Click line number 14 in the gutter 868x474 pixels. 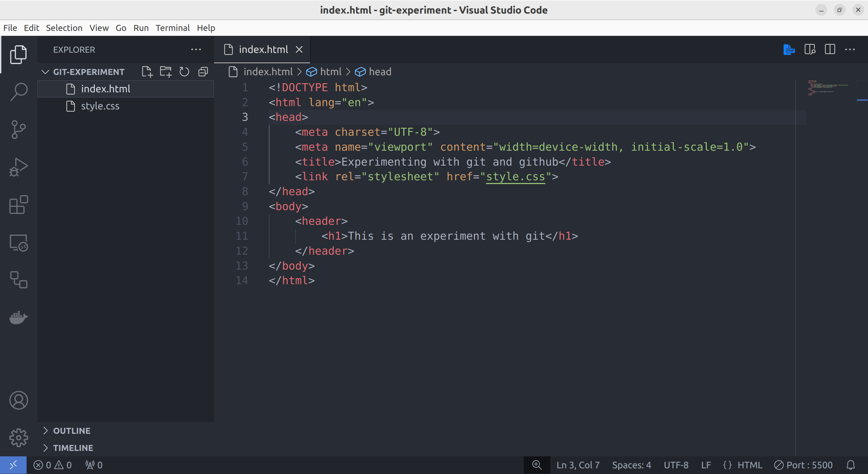(242, 280)
